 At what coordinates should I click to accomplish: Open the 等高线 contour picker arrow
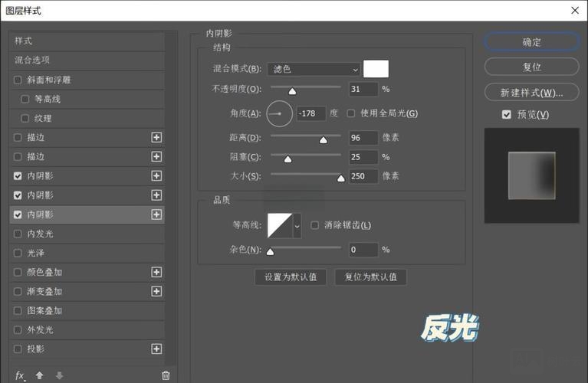click(x=297, y=226)
